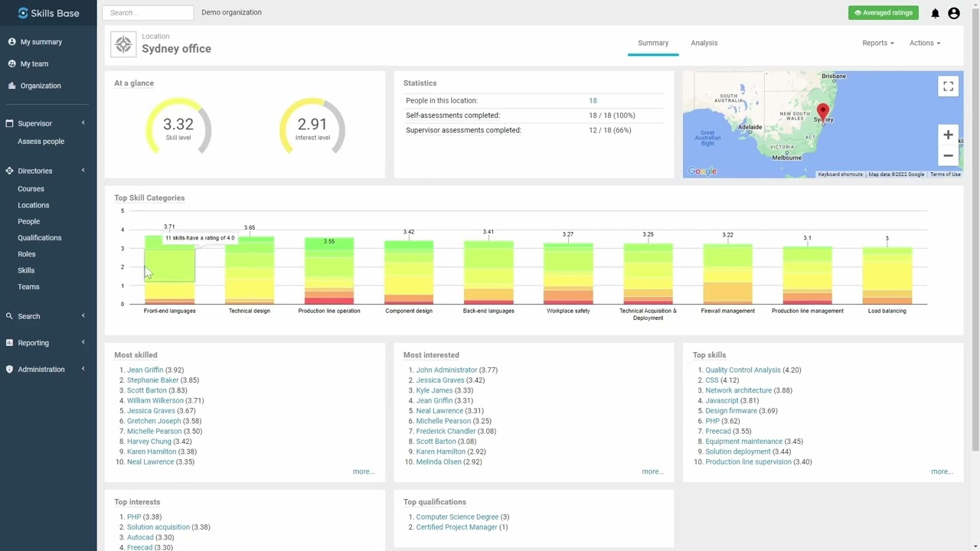Image resolution: width=980 pixels, height=551 pixels.
Task: Open the notifications bell icon
Action: pyautogui.click(x=935, y=13)
